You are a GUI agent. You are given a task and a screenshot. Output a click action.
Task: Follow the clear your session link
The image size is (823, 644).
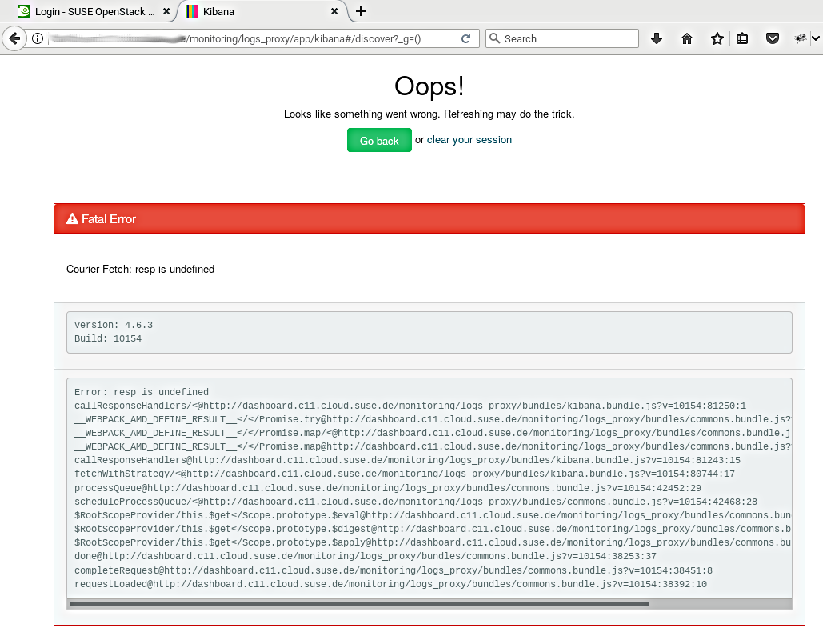tap(469, 140)
